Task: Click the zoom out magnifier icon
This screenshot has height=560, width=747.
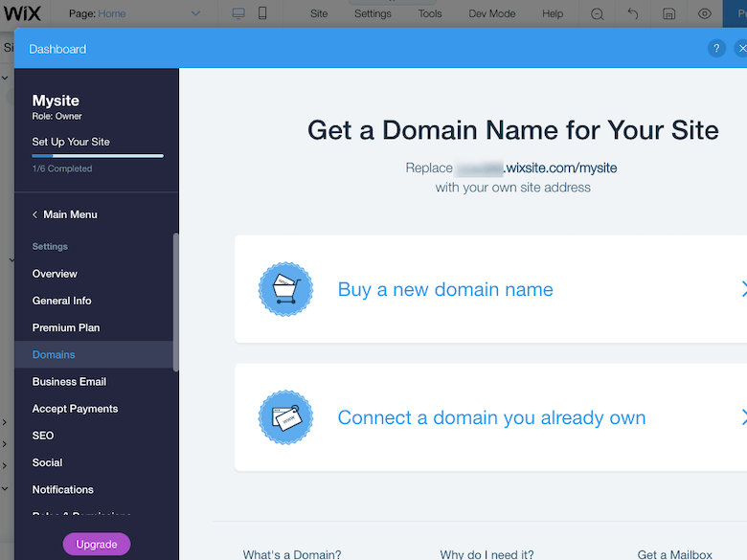Action: pyautogui.click(x=598, y=14)
